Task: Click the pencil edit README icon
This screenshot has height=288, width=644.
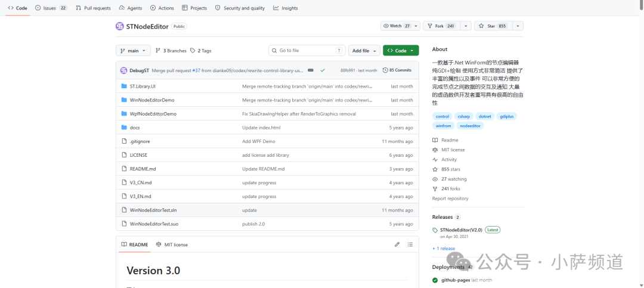Action: click(397, 244)
